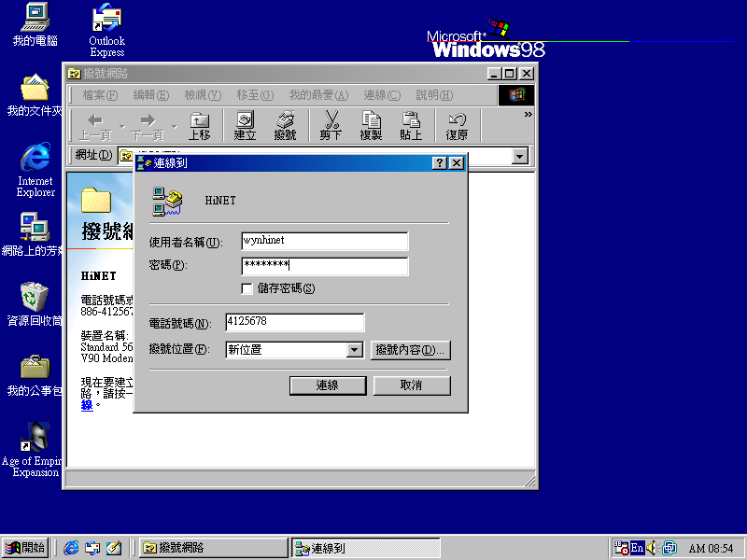Click the 取消 cancel button
This screenshot has height=560, width=747.
coord(412,385)
